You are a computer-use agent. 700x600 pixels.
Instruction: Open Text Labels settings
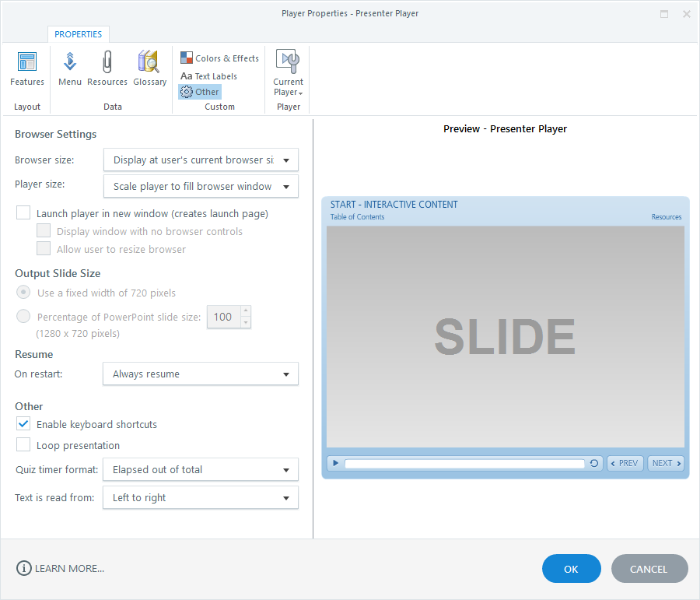click(x=208, y=76)
